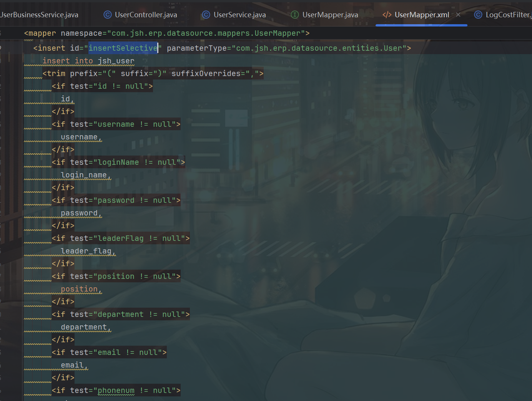The image size is (532, 401).
Task: Click the mapper namespace sticky header line
Action: coord(166,33)
